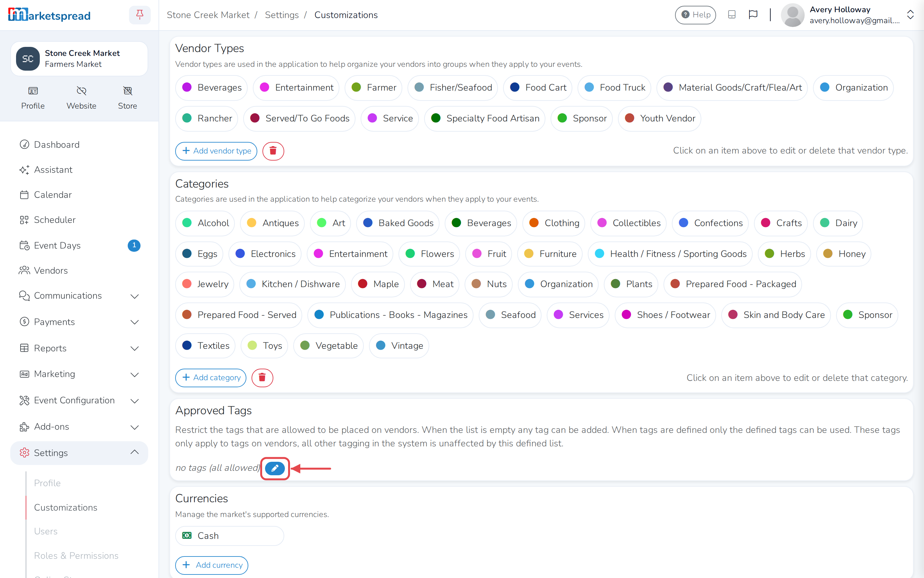Collapse the Settings menu chevron
The image size is (924, 578).
[x=134, y=453]
